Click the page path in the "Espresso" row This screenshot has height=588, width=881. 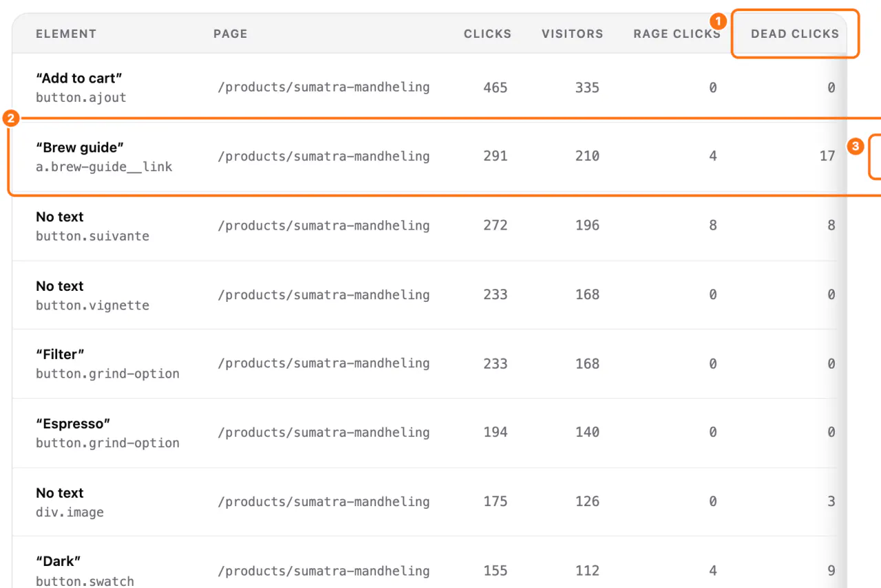click(323, 433)
